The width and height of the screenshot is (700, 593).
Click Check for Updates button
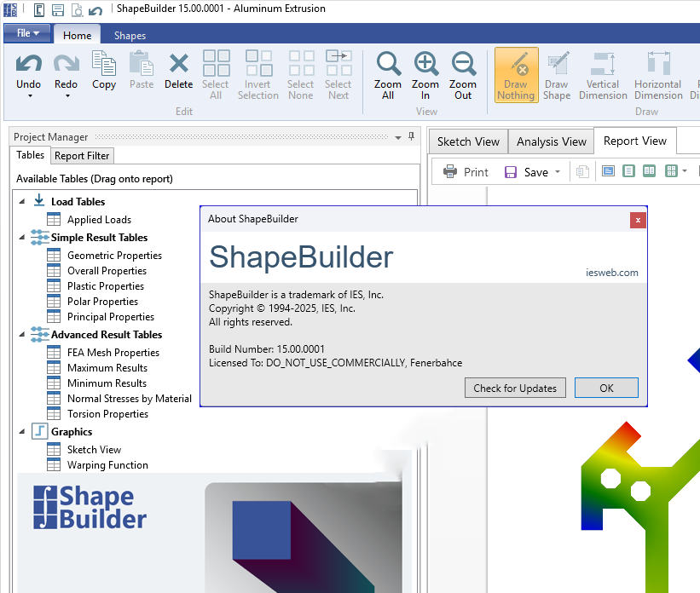point(515,389)
